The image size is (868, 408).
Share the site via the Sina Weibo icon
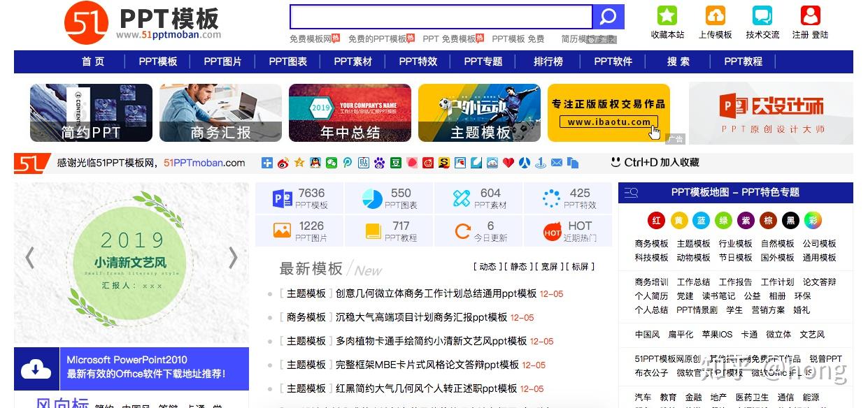(x=282, y=162)
